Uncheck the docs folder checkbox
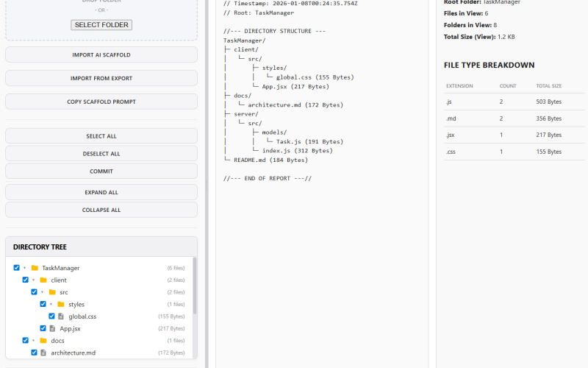 coord(25,340)
